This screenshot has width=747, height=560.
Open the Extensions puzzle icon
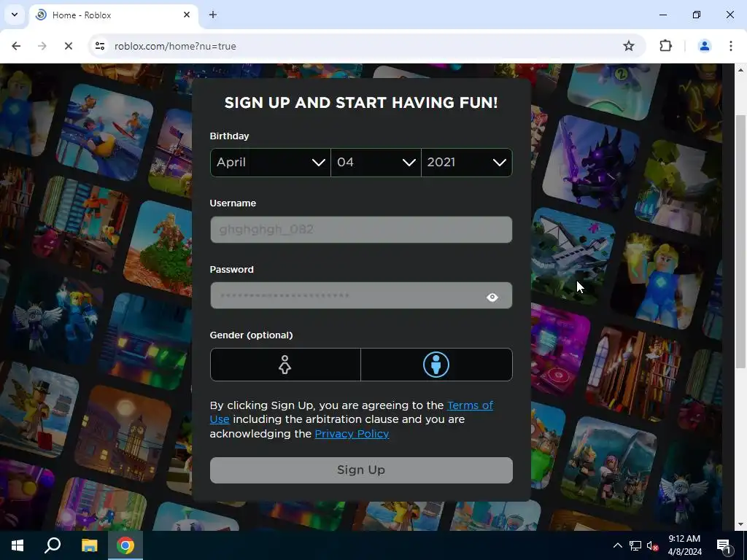click(x=665, y=46)
